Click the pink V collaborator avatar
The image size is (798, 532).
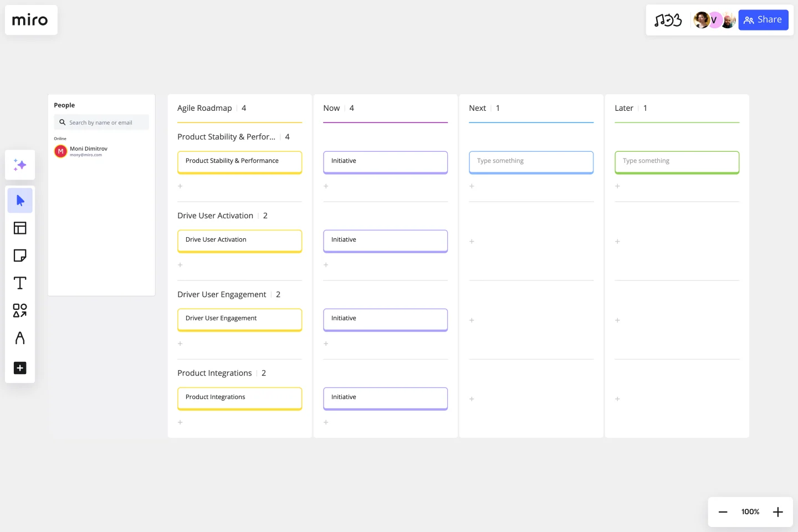pos(715,20)
